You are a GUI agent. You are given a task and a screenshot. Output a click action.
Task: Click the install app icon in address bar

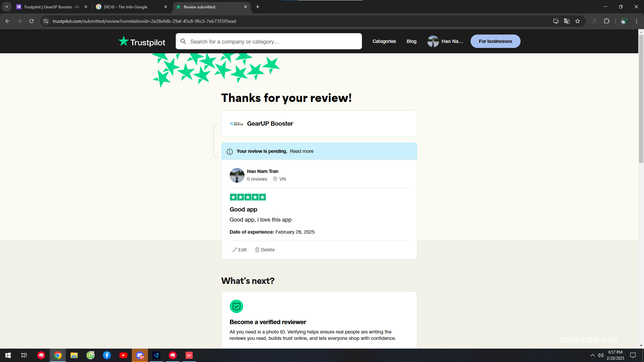(x=556, y=21)
